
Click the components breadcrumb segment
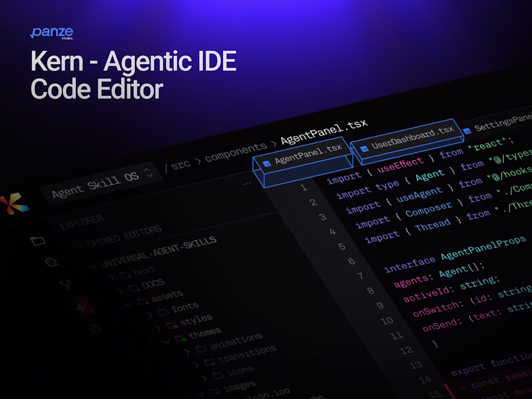coord(236,152)
